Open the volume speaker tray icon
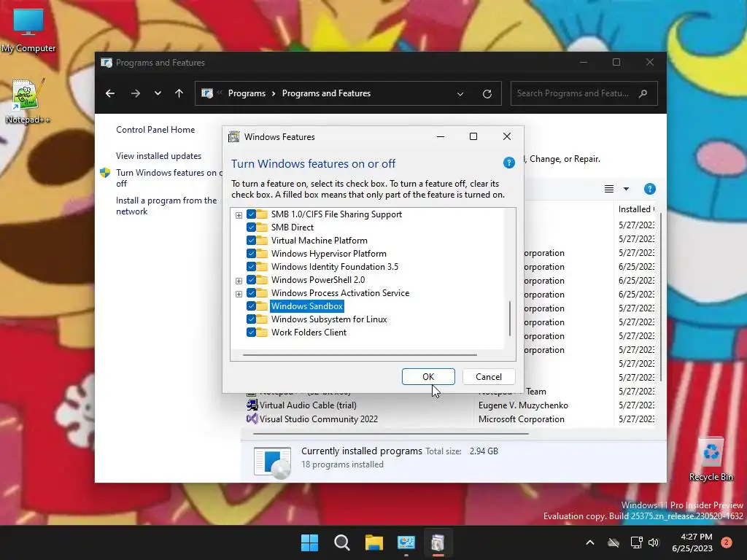 [654, 542]
